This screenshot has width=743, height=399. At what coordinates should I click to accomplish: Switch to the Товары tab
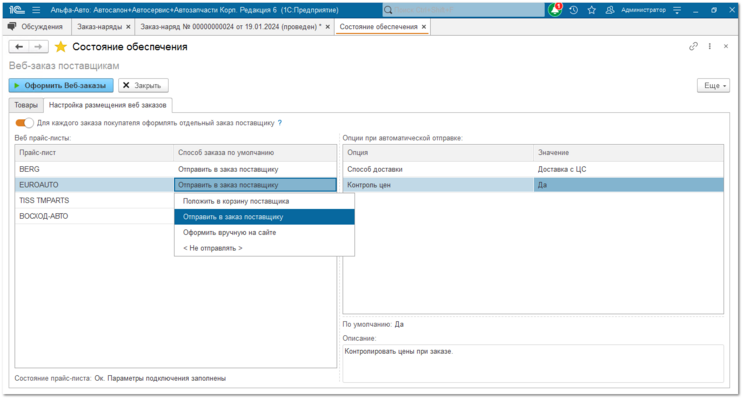pyautogui.click(x=26, y=105)
